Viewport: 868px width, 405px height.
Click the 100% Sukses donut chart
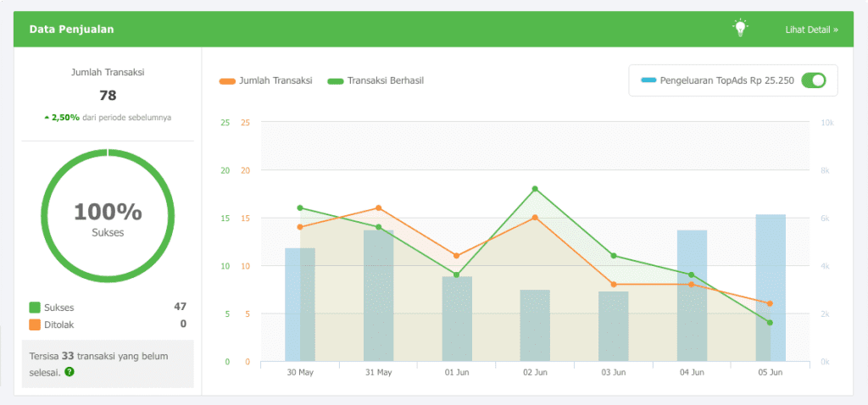pos(108,216)
